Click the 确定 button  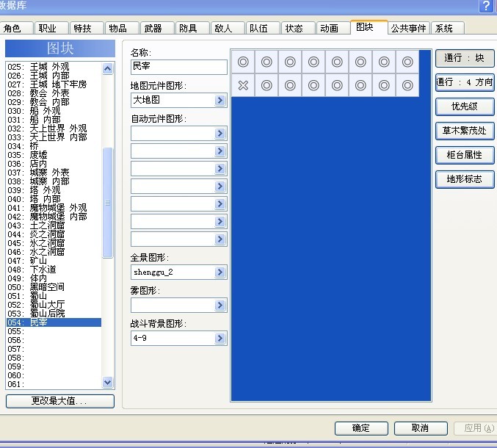361,428
